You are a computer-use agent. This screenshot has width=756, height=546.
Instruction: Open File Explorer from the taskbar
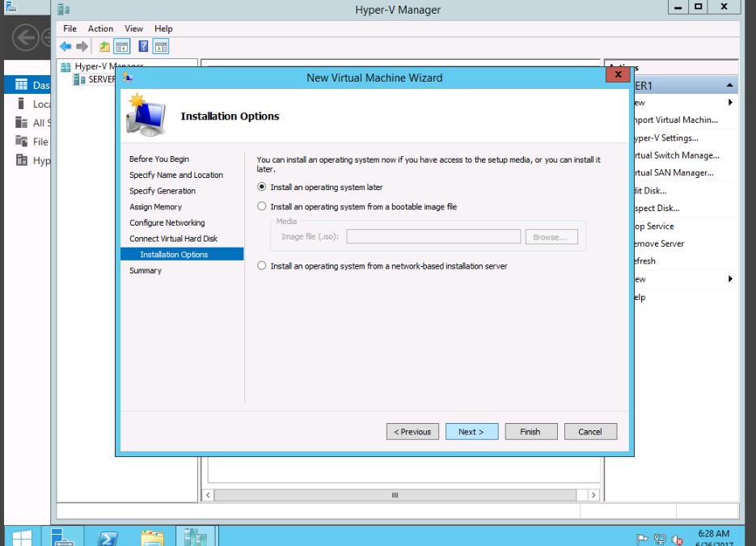[152, 538]
